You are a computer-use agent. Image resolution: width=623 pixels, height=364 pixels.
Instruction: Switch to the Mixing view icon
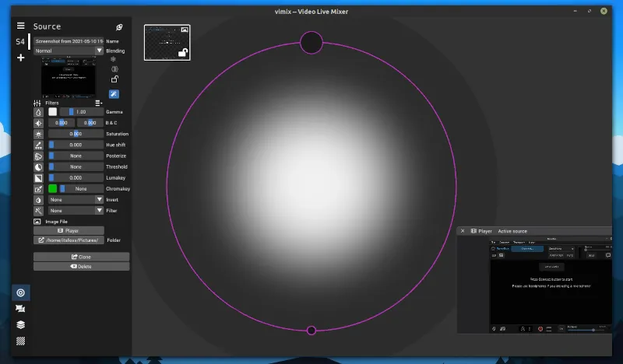point(21,293)
